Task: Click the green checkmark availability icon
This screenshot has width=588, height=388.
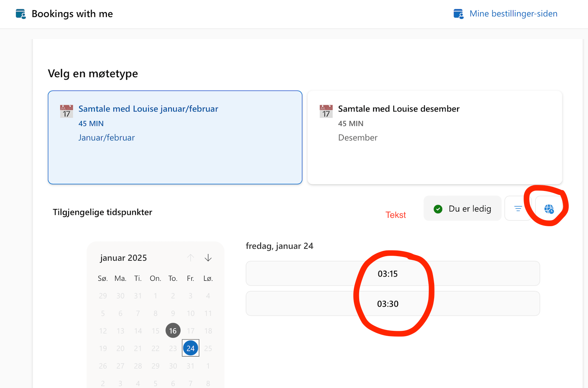Action: [x=438, y=209]
